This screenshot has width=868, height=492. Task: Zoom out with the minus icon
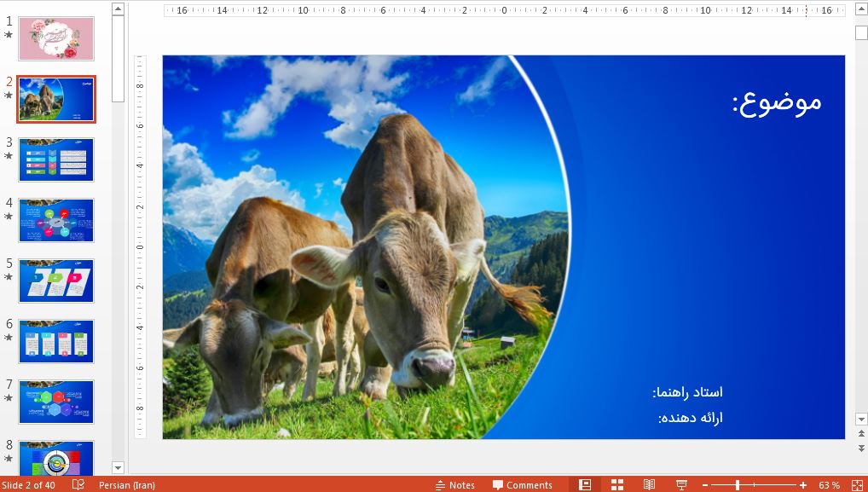tap(703, 484)
